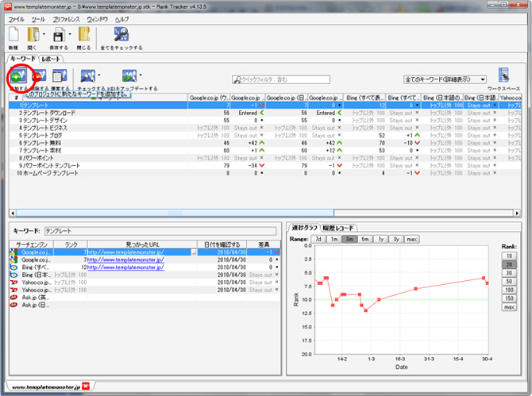Screen dimensions: 532x396
Task: Click the Add keyword (追加する) icon
Action: point(18,76)
